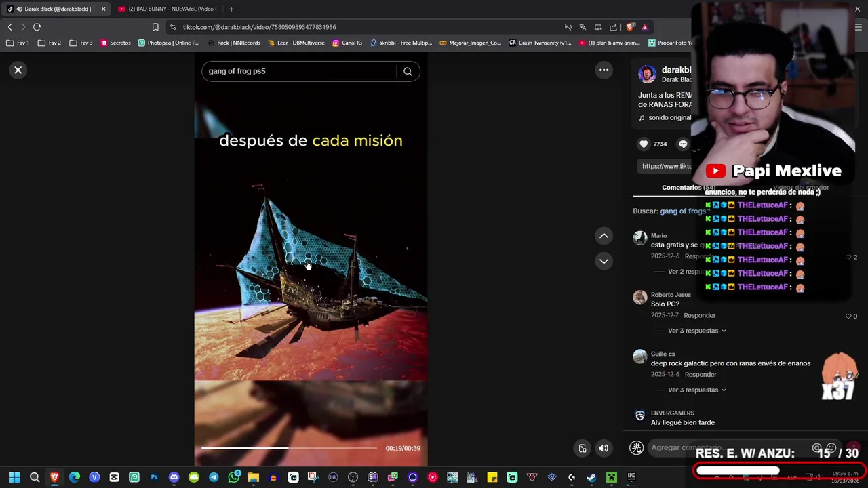This screenshot has height=488, width=868.
Task: Open Fav 1 bookmarks folder
Action: 17,43
